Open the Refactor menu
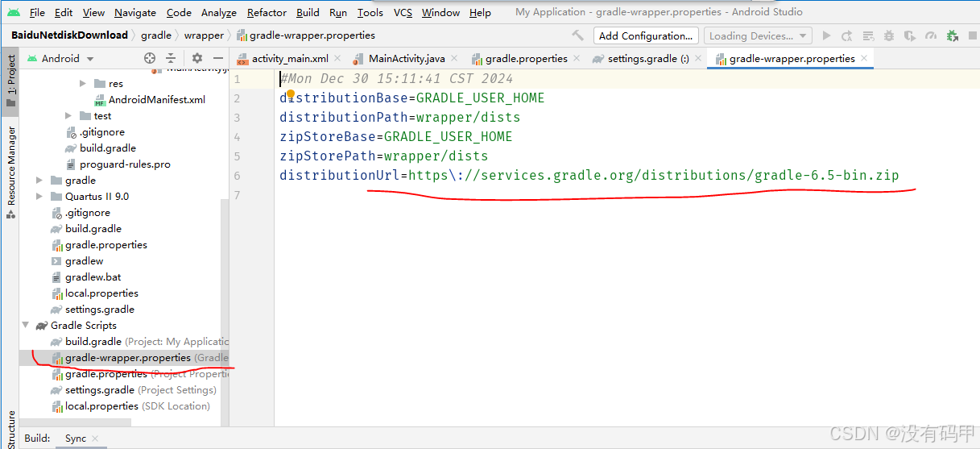Image resolution: width=980 pixels, height=449 pixels. (267, 12)
